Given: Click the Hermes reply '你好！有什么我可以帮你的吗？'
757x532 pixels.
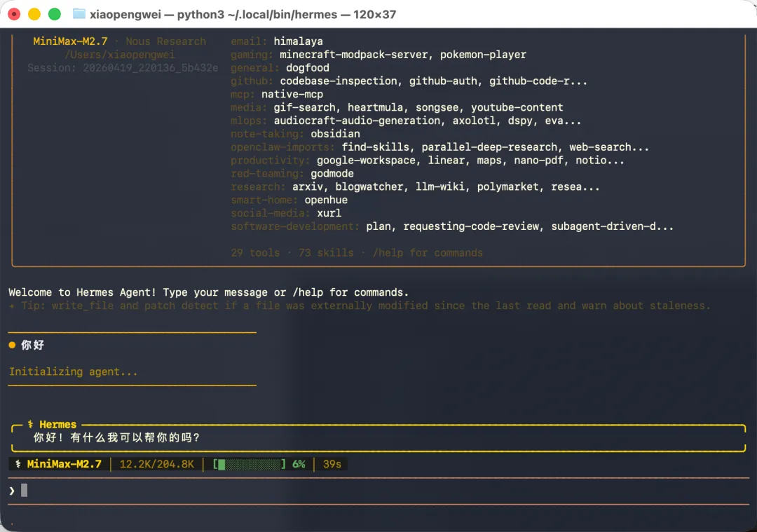Looking at the screenshot, I should [x=116, y=437].
